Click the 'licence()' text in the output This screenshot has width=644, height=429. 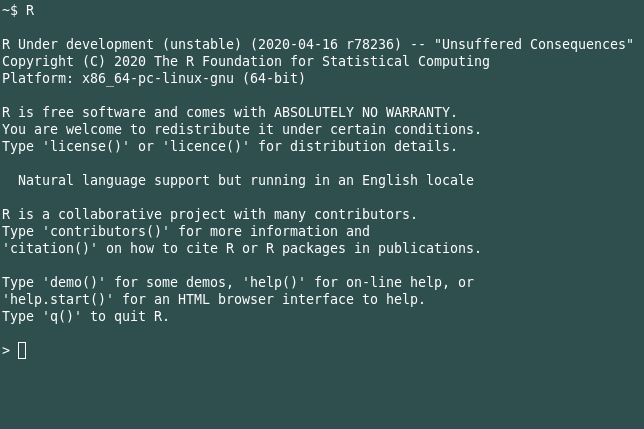pyautogui.click(x=206, y=146)
